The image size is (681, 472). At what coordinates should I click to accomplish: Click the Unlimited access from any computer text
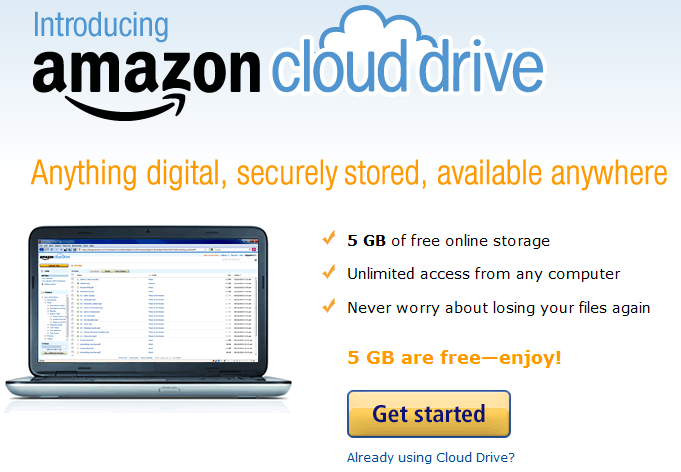click(x=483, y=274)
